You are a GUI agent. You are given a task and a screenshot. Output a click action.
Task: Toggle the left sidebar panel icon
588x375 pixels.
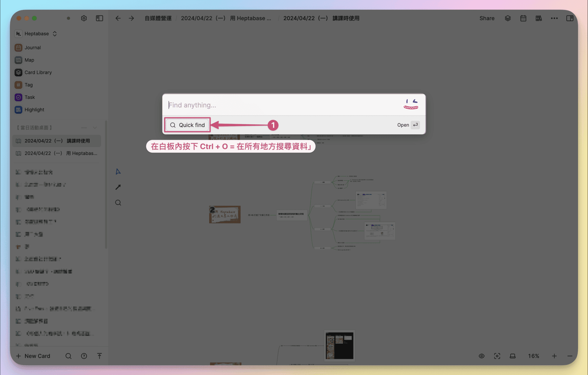(99, 18)
